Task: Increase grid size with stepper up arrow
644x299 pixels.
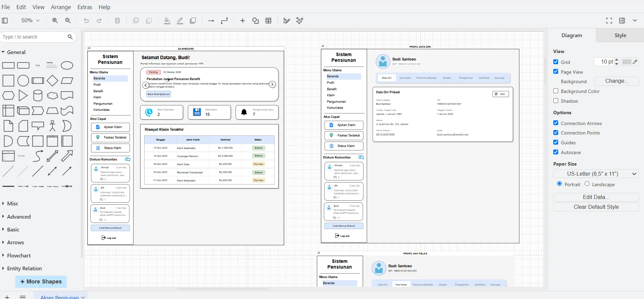Action: coord(617,60)
